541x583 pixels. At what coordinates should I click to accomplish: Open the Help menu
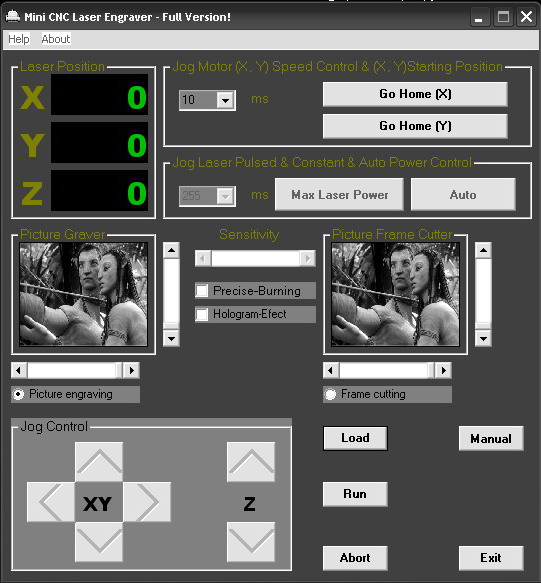[x=19, y=39]
